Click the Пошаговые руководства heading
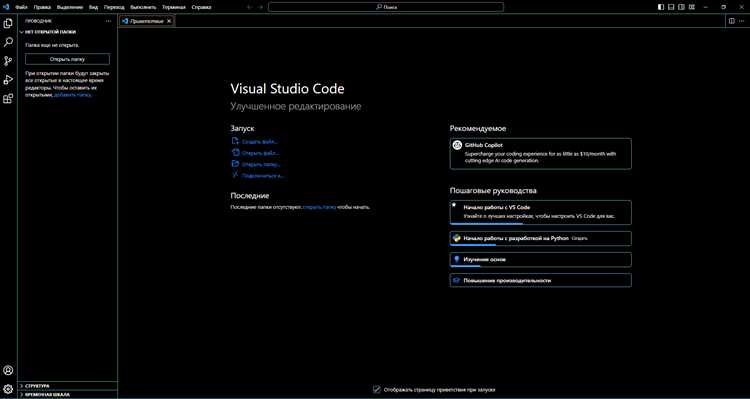Screen dimensions: 750x399 point(493,190)
